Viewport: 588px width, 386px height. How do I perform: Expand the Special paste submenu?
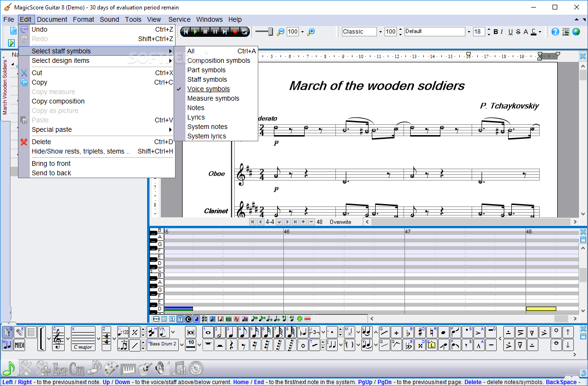click(x=97, y=129)
